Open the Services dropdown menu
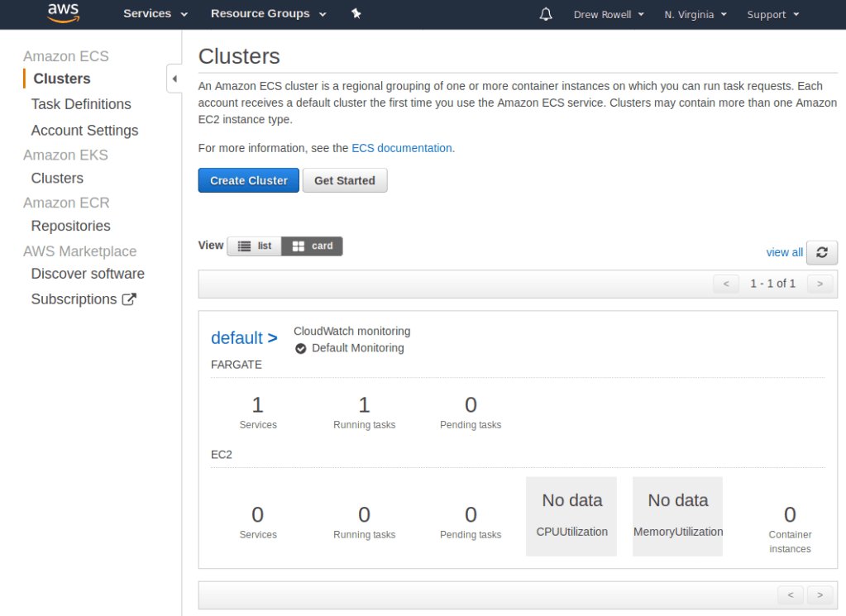 155,14
